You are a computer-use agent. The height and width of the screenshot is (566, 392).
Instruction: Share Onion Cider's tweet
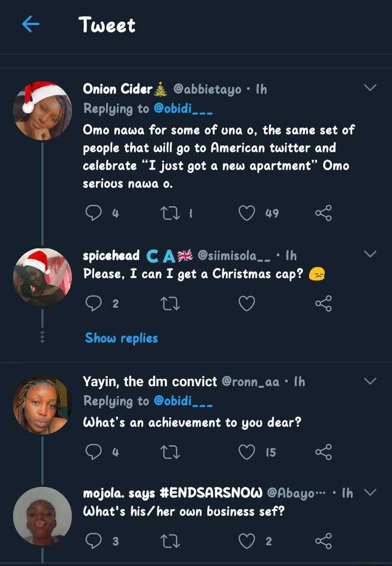point(323,213)
